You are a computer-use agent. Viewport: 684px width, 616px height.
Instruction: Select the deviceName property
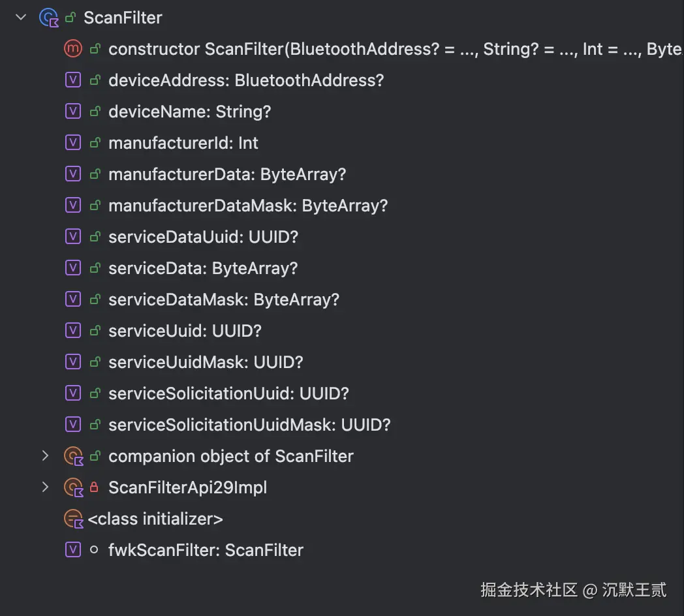click(x=189, y=111)
